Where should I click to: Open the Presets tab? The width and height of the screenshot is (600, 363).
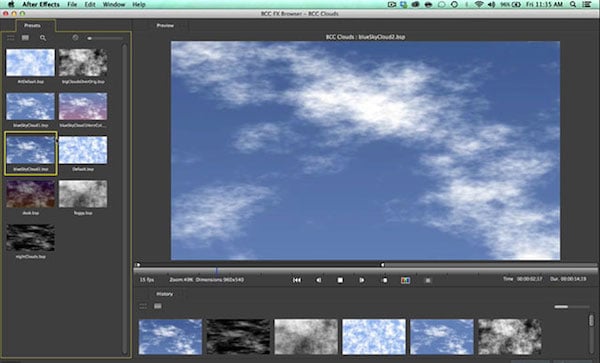pyautogui.click(x=32, y=26)
